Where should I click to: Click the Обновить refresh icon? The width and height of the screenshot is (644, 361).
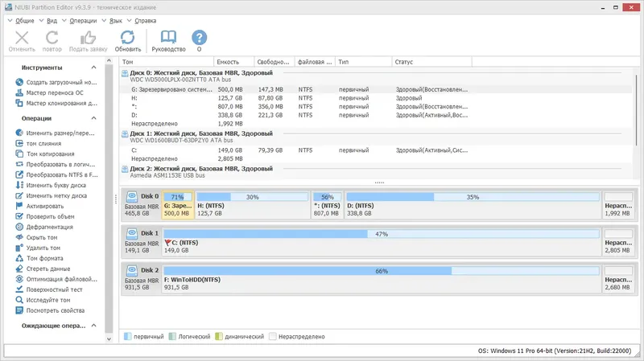coord(127,37)
